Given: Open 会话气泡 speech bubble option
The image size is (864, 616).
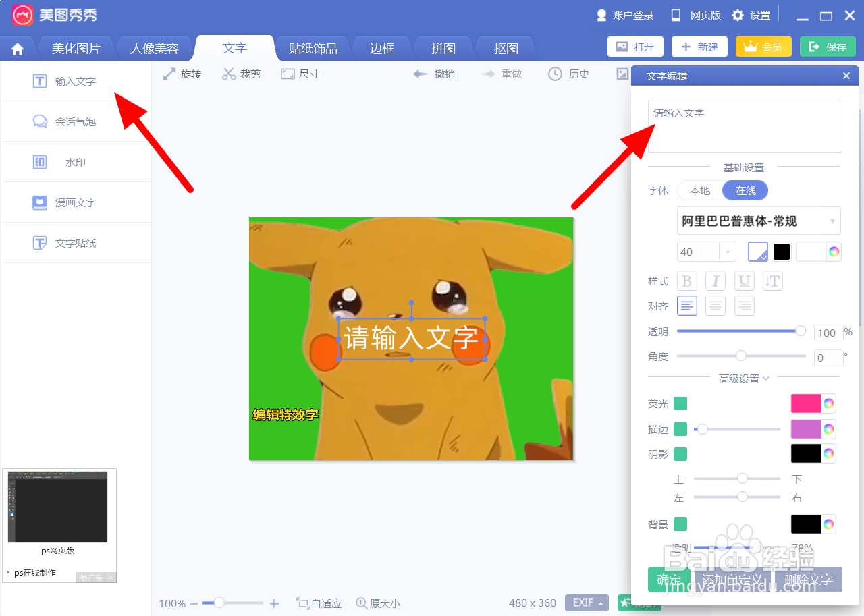Looking at the screenshot, I should (65, 121).
